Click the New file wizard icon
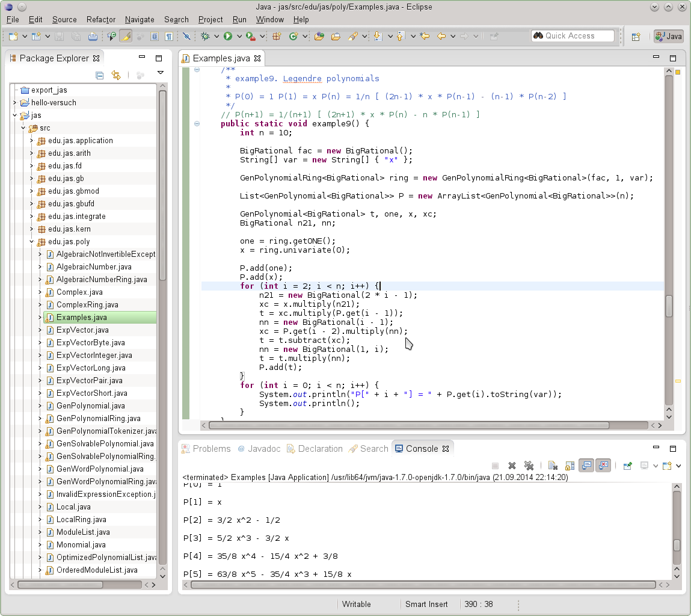 [13, 36]
